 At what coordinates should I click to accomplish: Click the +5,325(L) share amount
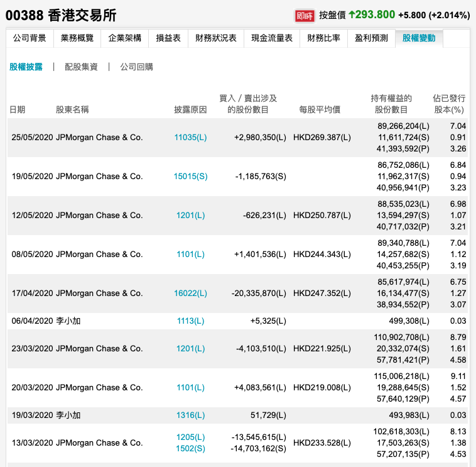click(268, 321)
